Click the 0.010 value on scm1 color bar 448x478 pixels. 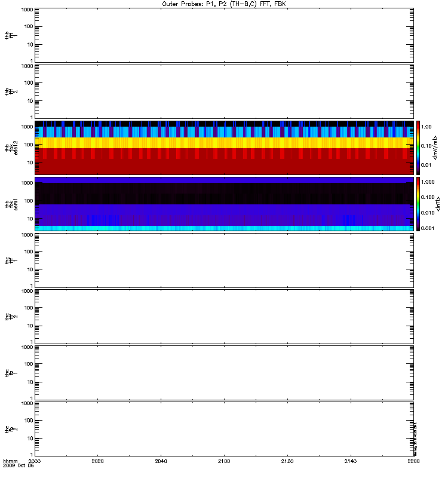428,213
